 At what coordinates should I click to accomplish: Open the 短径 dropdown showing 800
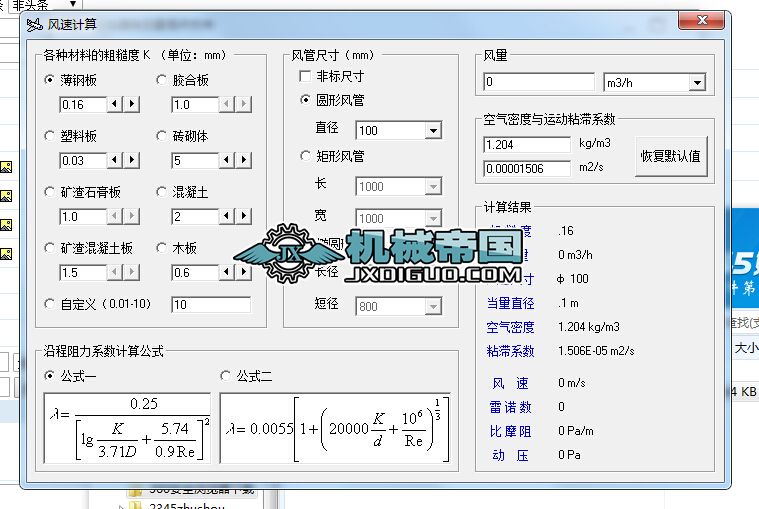point(433,306)
